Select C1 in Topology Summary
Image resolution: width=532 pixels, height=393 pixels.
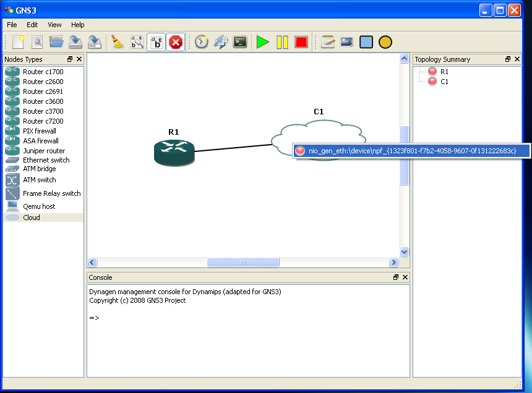444,82
